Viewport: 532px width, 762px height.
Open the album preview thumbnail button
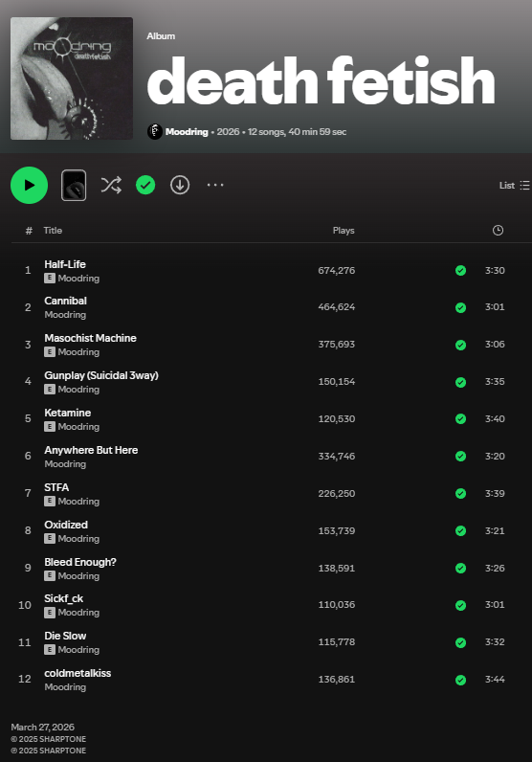click(x=74, y=185)
